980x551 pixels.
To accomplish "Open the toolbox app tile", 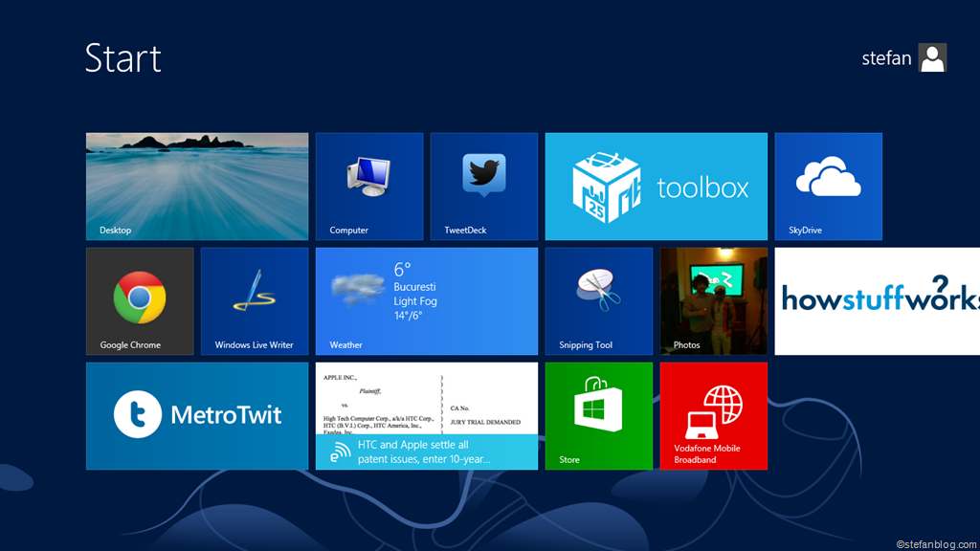I will 657,187.
